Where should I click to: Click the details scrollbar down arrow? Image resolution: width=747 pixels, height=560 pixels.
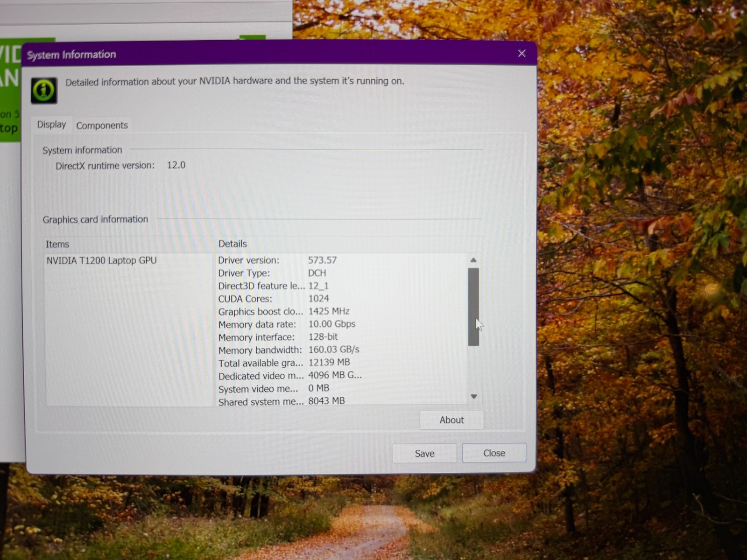point(474,397)
